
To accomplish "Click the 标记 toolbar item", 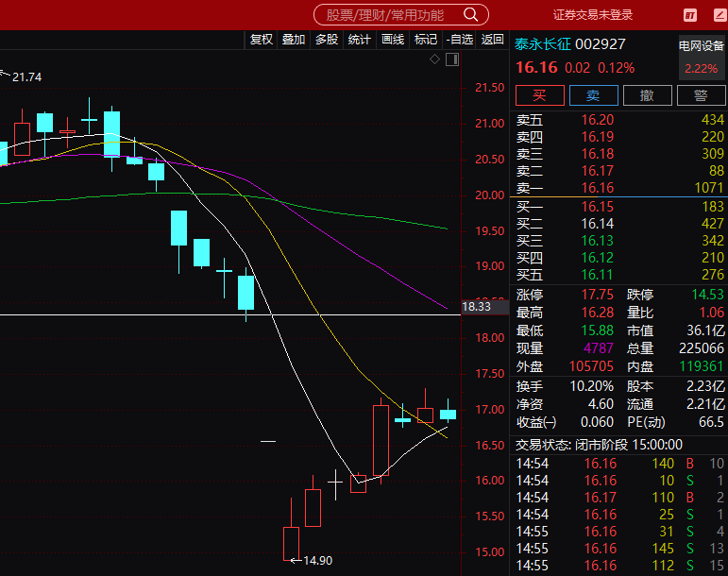I will [426, 40].
